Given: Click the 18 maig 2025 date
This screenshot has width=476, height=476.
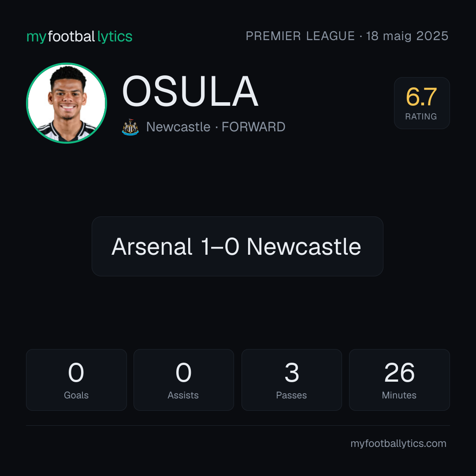Looking at the screenshot, I should pyautogui.click(x=407, y=36).
